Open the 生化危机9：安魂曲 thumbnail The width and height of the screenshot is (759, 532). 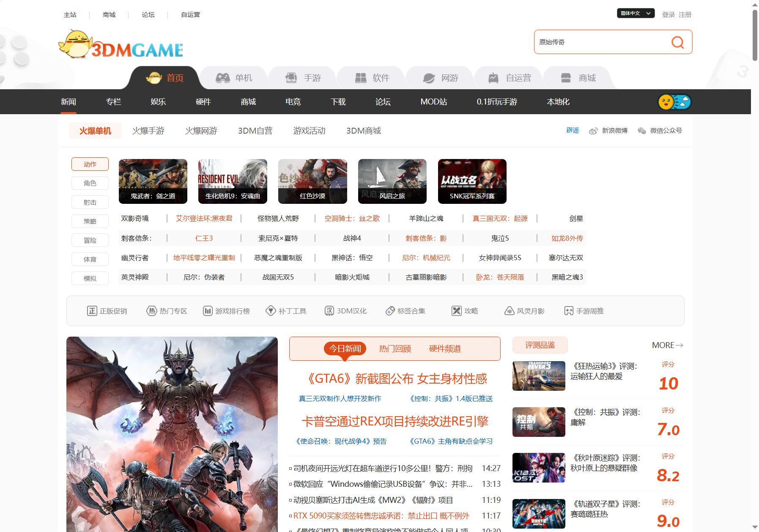point(233,181)
